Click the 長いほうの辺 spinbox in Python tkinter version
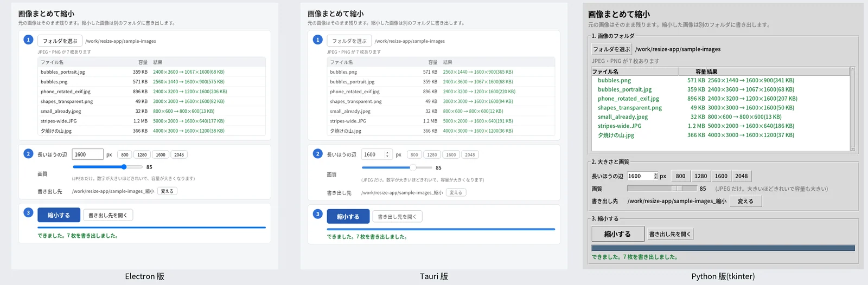 pyautogui.click(x=642, y=176)
